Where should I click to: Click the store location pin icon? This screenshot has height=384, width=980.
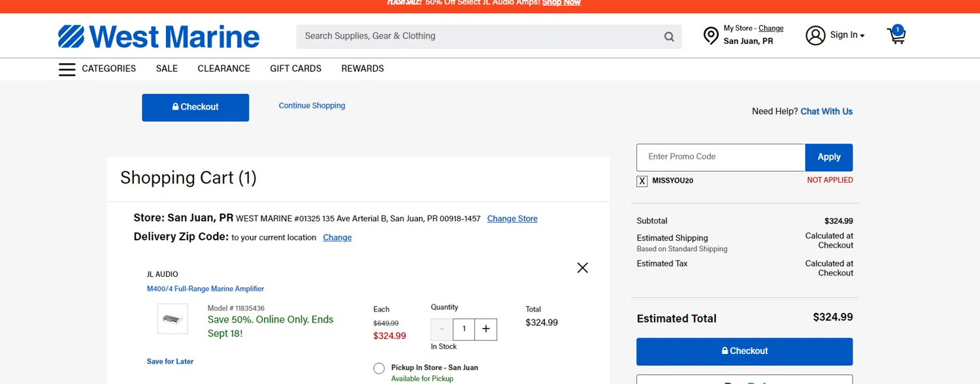(711, 36)
